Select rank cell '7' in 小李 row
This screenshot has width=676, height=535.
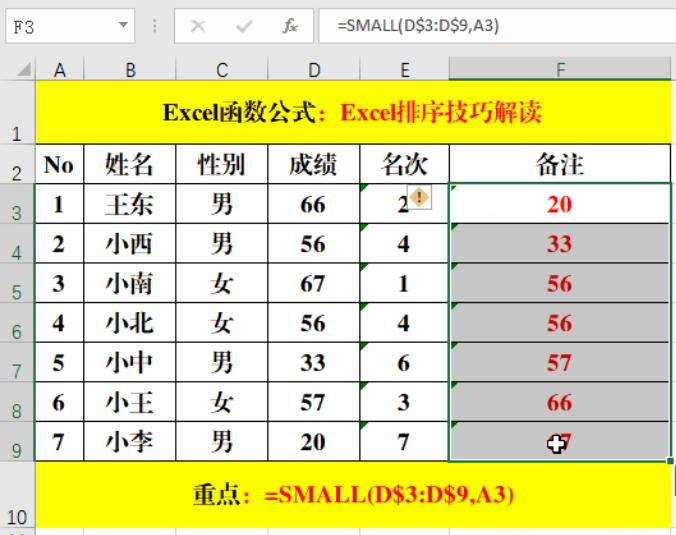point(404,441)
